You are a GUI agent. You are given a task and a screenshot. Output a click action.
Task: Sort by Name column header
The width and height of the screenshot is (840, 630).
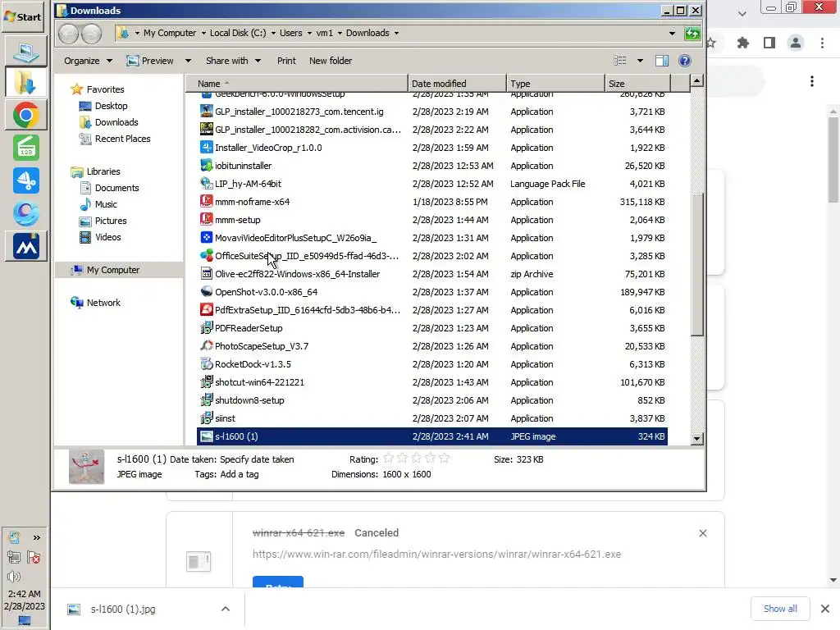click(297, 84)
